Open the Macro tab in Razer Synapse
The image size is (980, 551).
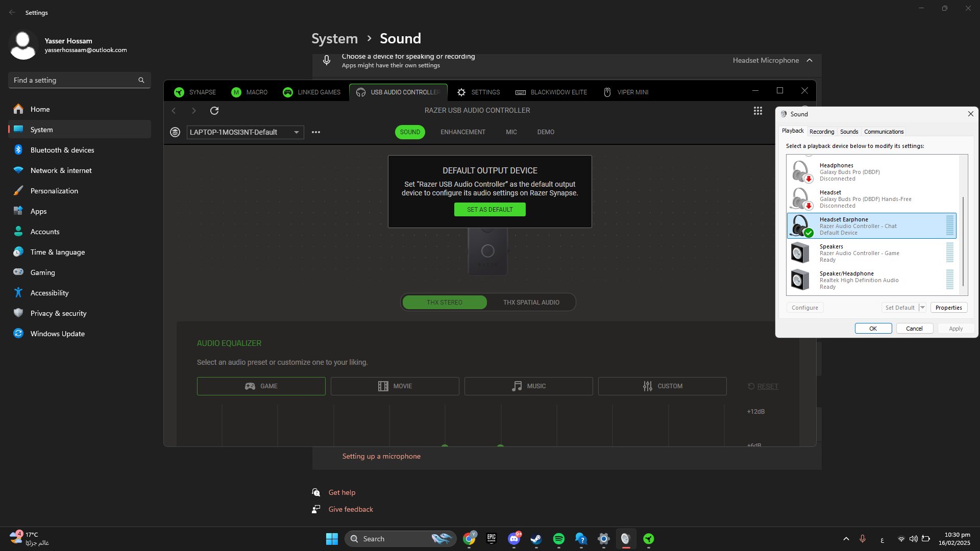(249, 92)
